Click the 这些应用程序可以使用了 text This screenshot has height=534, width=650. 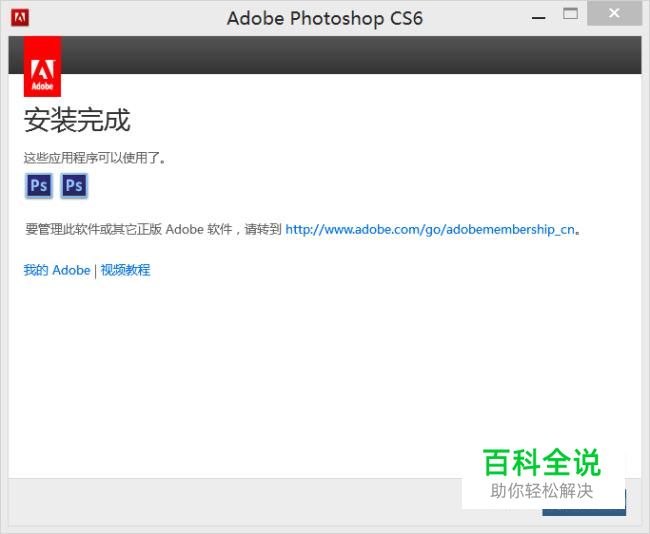[x=94, y=158]
